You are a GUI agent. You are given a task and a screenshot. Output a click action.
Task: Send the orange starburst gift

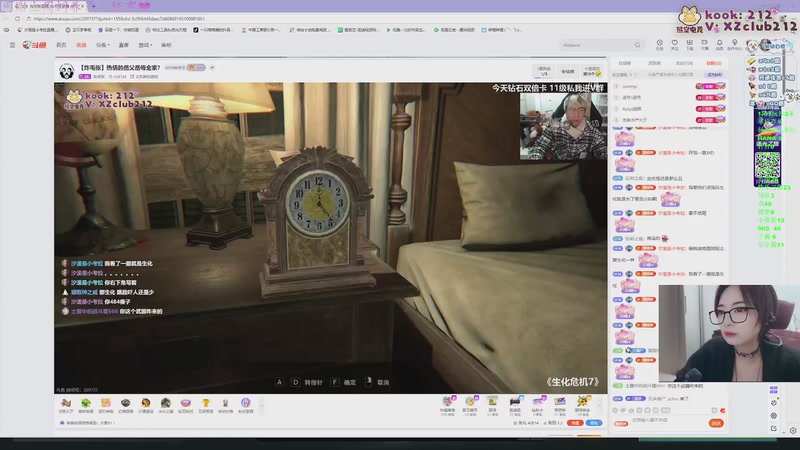(x=582, y=404)
